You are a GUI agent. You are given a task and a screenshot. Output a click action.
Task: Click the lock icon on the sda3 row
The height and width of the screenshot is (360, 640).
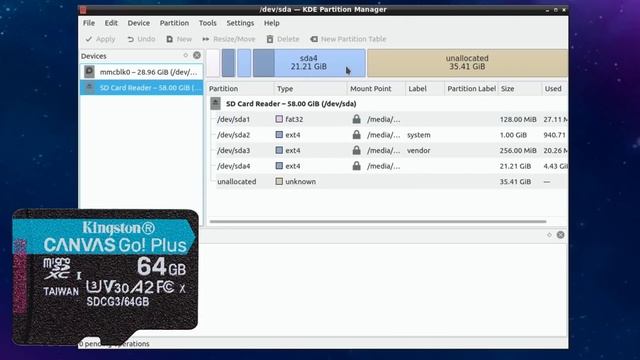pyautogui.click(x=356, y=150)
